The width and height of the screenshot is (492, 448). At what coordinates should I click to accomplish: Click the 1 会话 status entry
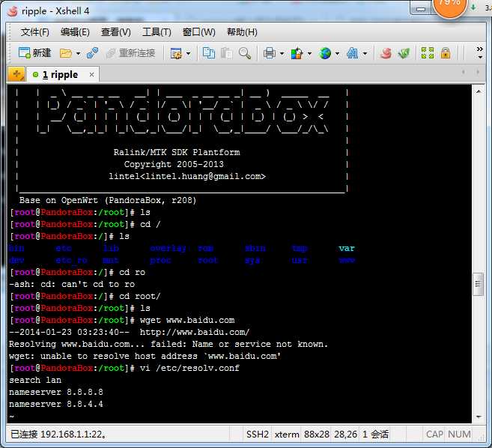pyautogui.click(x=375, y=435)
